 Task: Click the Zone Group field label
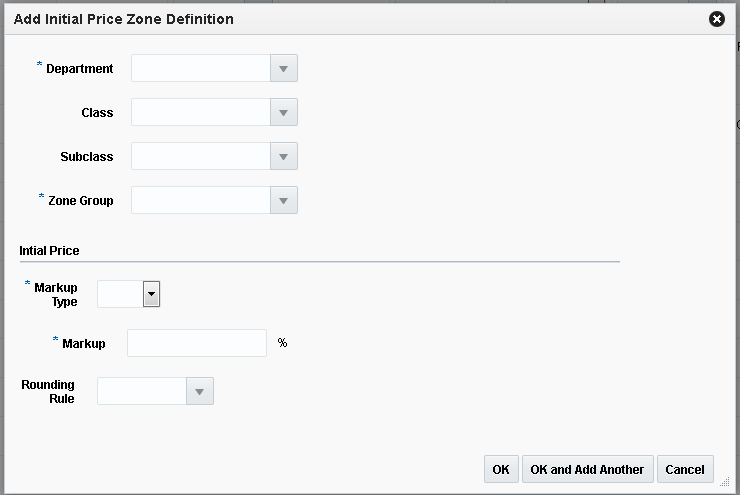[81, 201]
